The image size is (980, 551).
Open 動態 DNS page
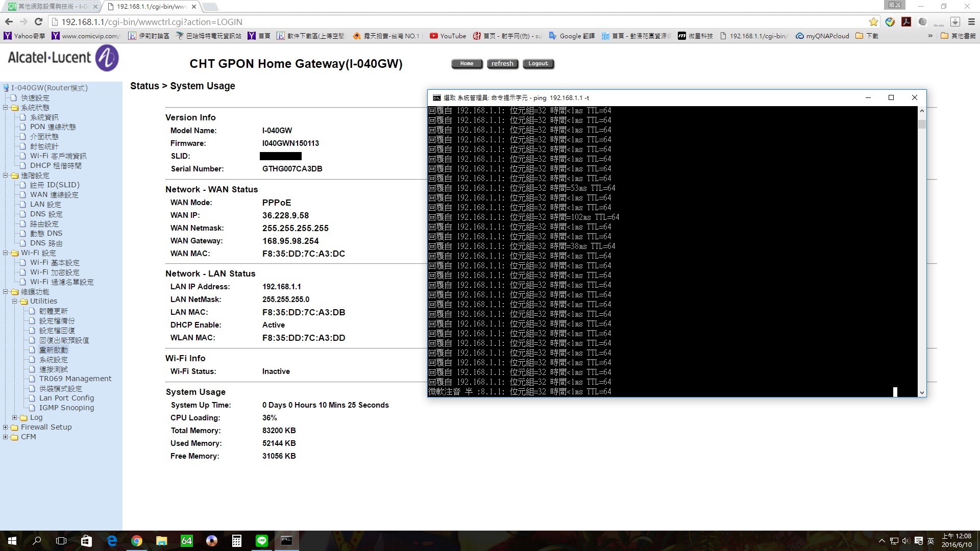[46, 234]
